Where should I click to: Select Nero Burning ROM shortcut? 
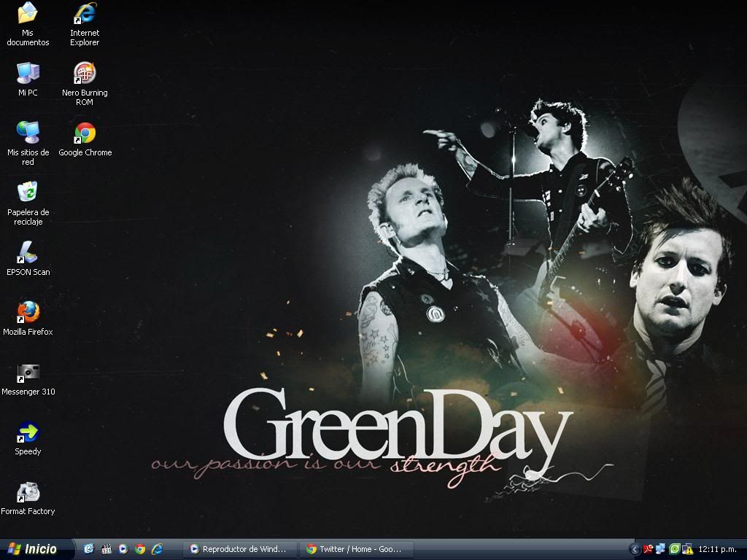point(85,84)
